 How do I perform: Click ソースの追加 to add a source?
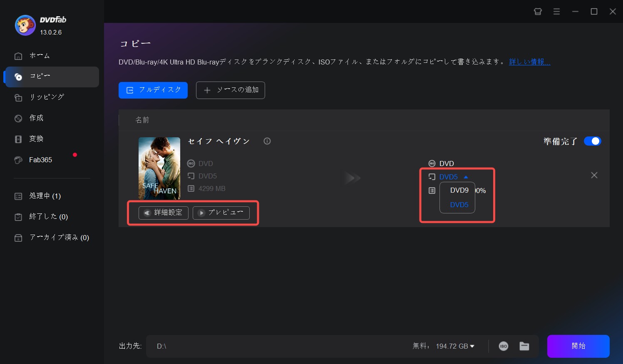[x=231, y=90]
